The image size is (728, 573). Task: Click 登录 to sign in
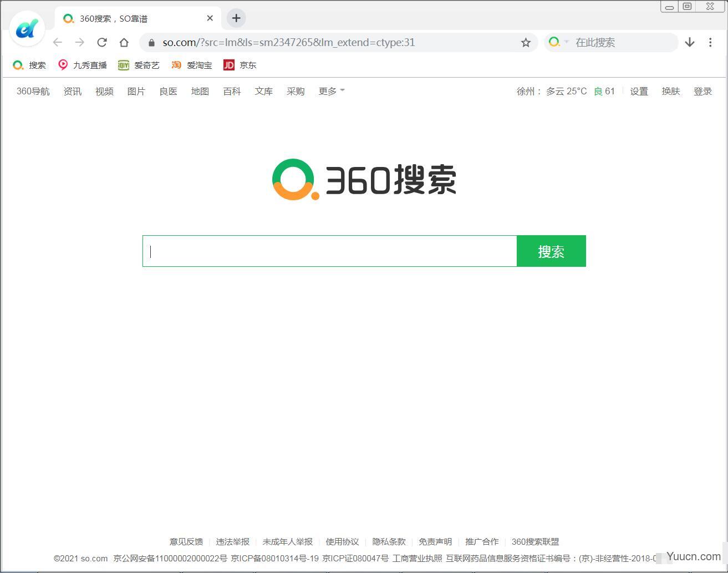(x=702, y=91)
